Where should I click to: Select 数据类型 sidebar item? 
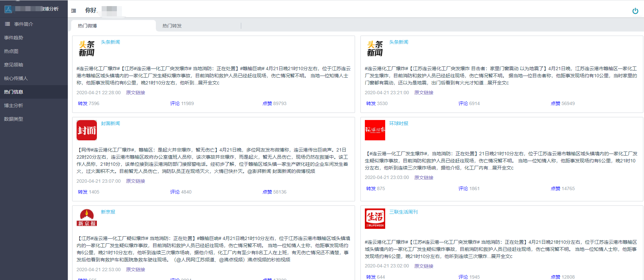[x=14, y=119]
